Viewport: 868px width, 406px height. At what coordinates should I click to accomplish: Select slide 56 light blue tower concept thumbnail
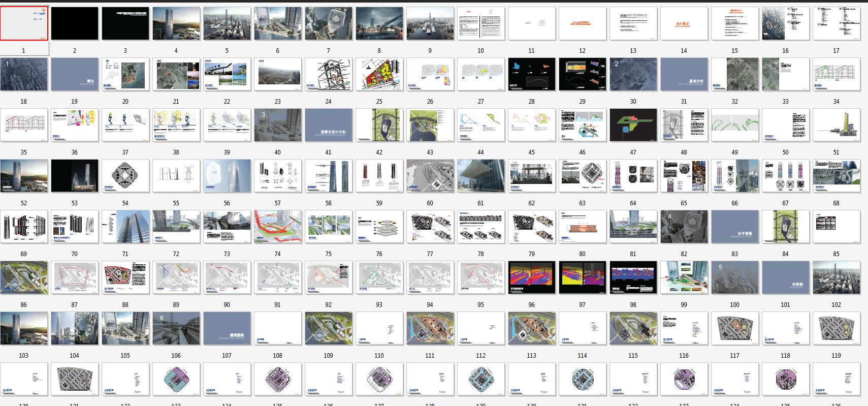click(227, 176)
